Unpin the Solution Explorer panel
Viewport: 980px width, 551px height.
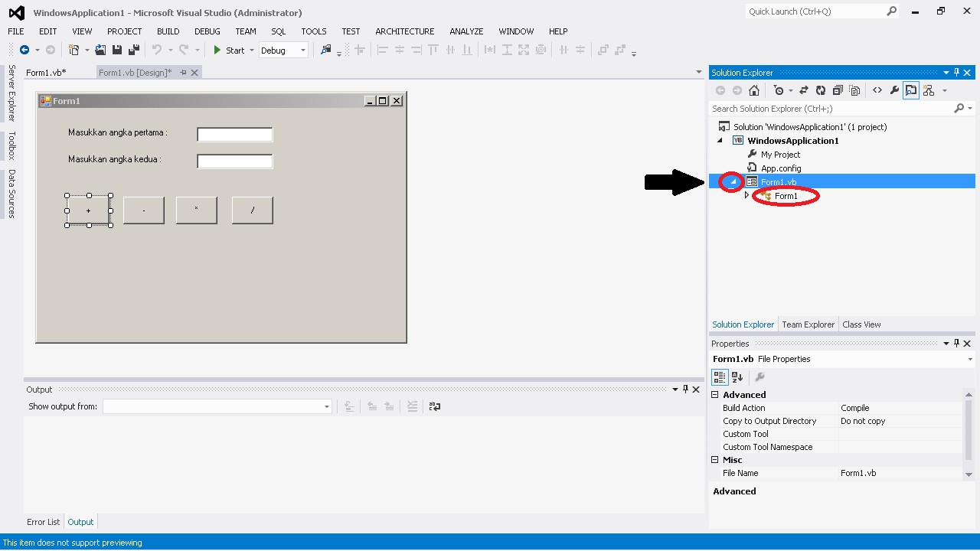[955, 72]
